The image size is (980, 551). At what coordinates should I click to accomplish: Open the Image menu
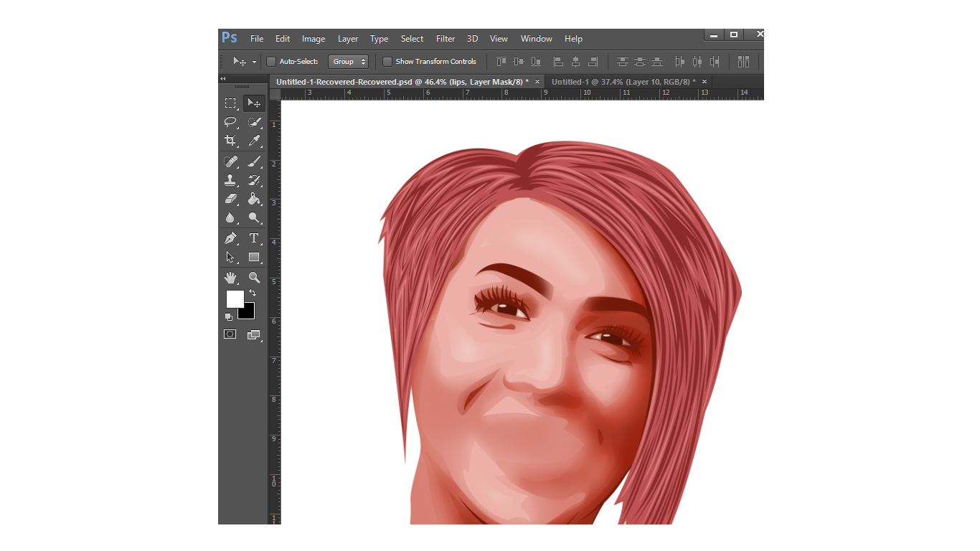pos(314,39)
